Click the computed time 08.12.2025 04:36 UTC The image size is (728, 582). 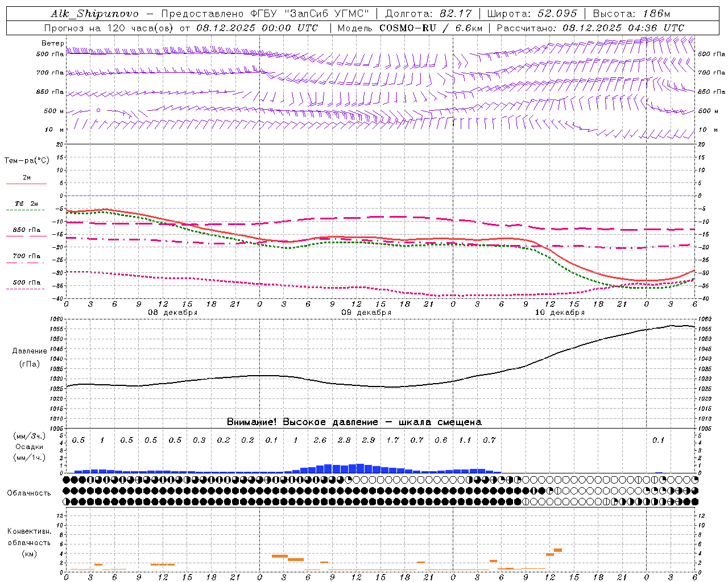click(x=623, y=28)
